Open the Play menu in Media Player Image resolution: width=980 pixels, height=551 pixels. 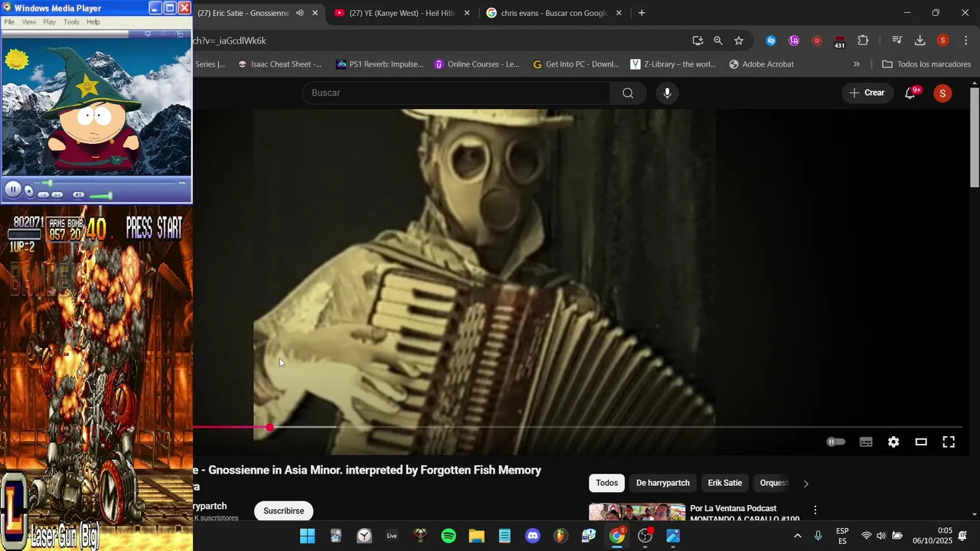coord(49,22)
